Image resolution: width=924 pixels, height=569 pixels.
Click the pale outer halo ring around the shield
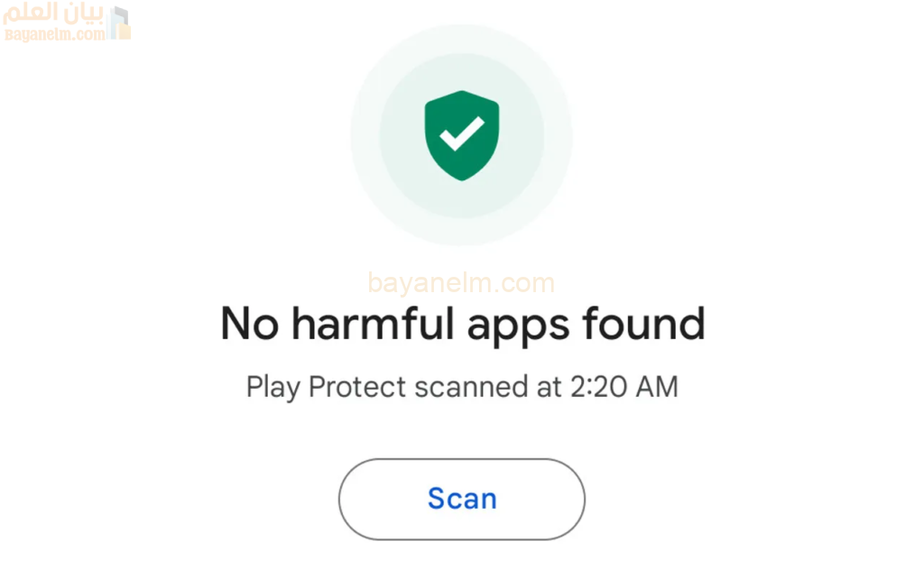coord(365,135)
